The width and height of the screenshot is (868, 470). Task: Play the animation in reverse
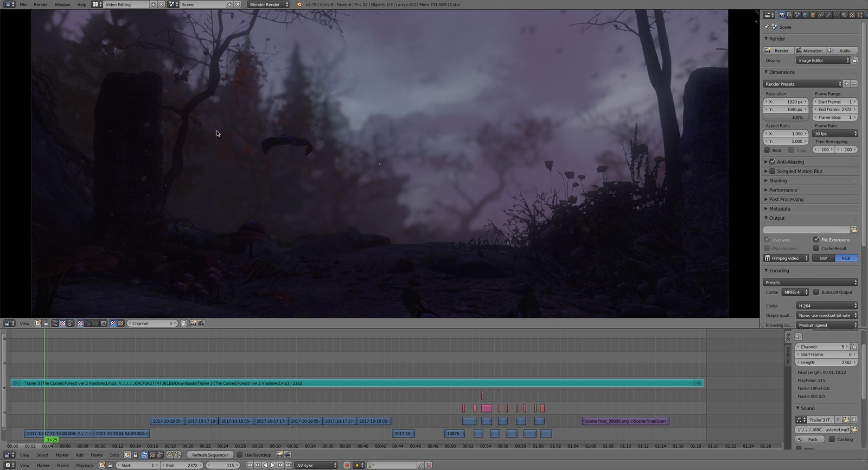click(265, 465)
